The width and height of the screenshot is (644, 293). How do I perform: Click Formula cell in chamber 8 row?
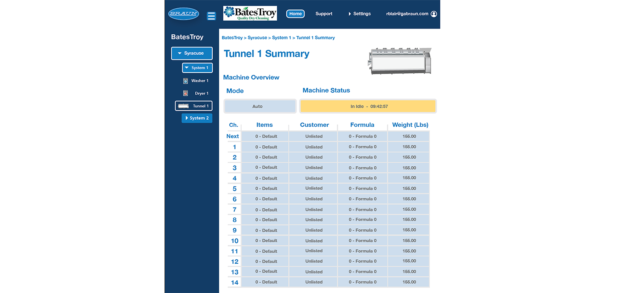tap(363, 220)
